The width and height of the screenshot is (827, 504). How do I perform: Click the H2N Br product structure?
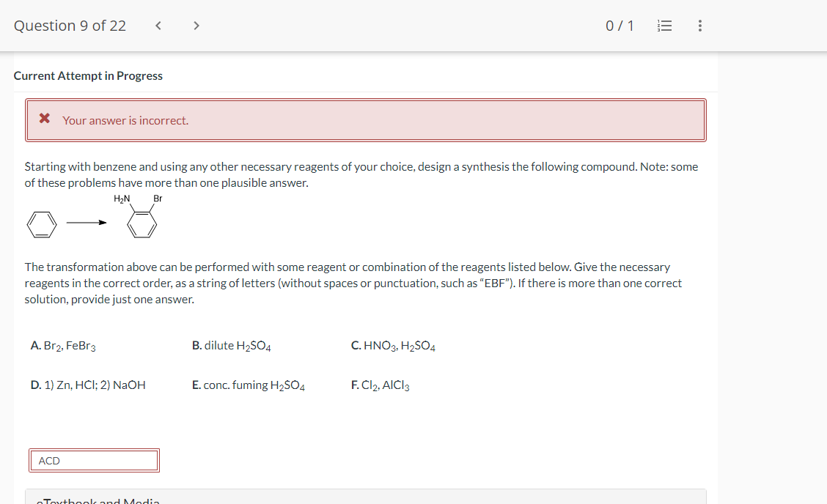click(x=142, y=220)
